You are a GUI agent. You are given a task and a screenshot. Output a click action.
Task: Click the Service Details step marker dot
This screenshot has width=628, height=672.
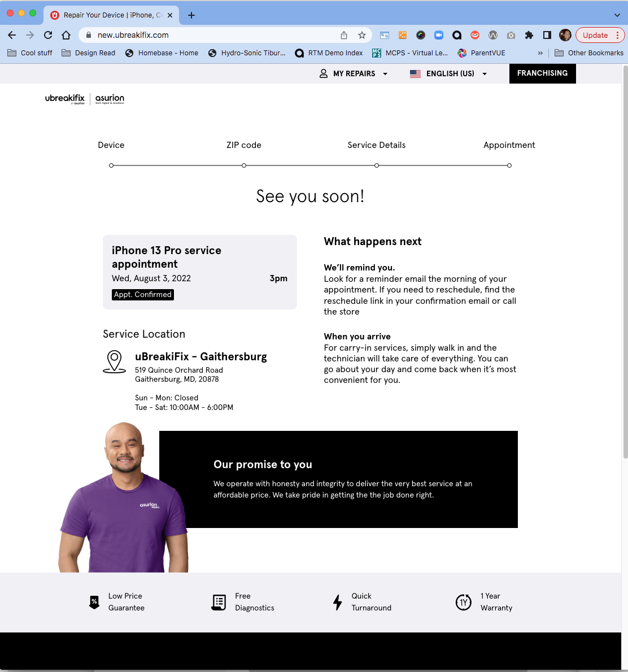376,165
